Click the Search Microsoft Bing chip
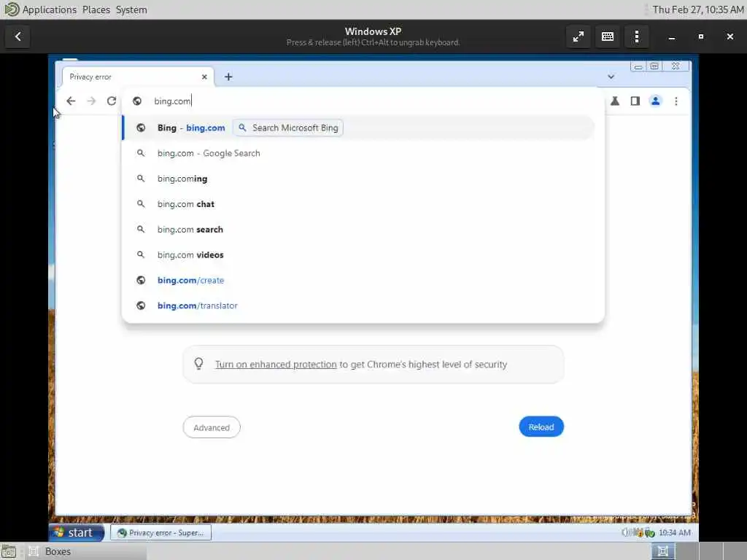The width and height of the screenshot is (747, 560). pos(288,128)
